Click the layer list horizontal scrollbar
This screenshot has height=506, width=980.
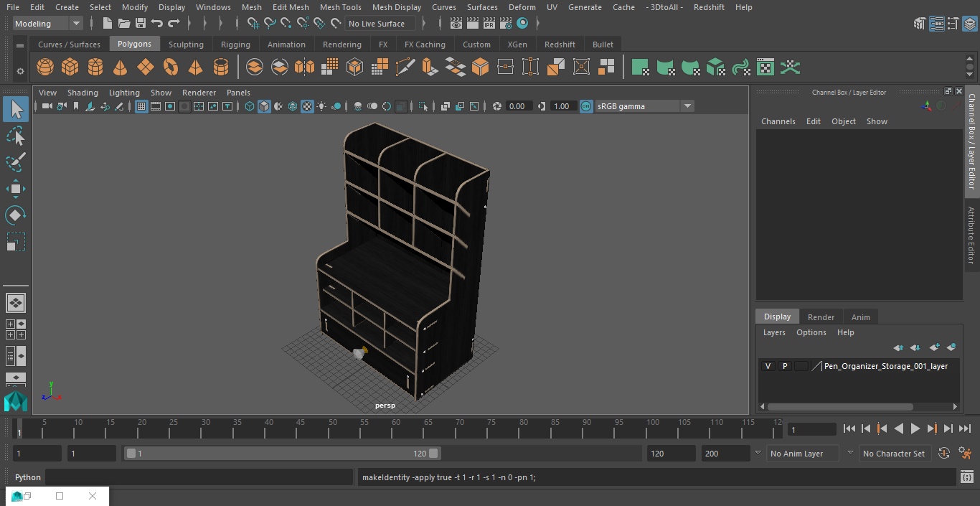click(x=841, y=406)
